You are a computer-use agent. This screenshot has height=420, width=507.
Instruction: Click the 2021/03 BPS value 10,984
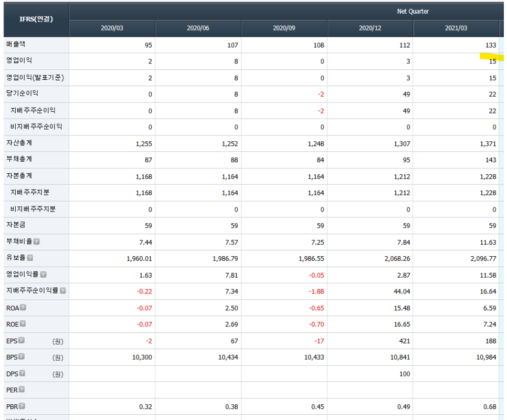487,358
